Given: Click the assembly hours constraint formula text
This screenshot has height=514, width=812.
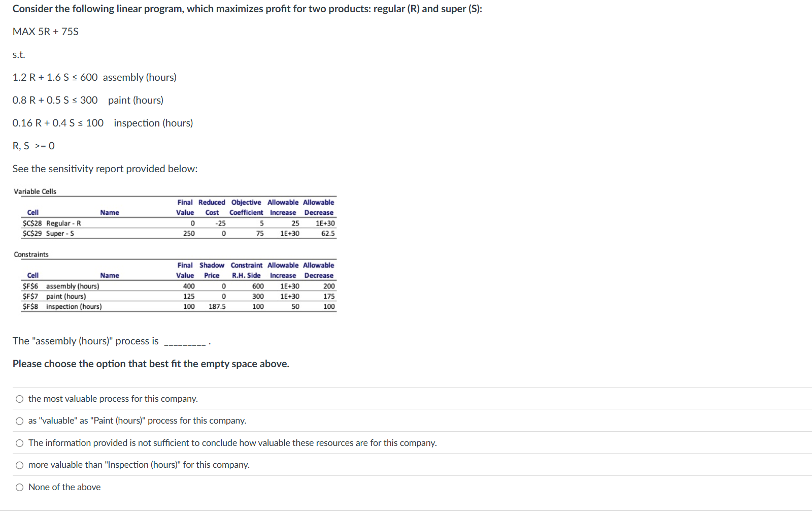Looking at the screenshot, I should (x=94, y=77).
